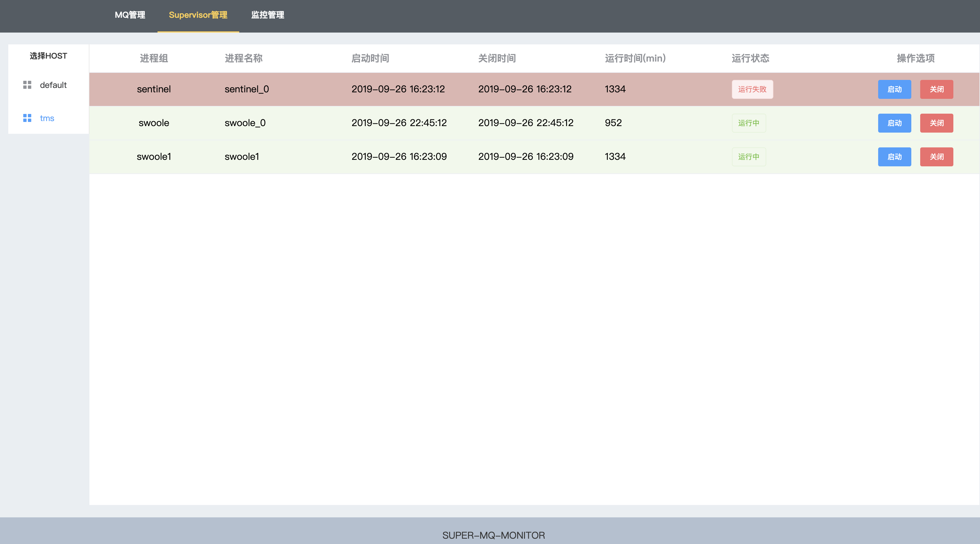Click the sentinel_0 process name cell

[x=247, y=89]
